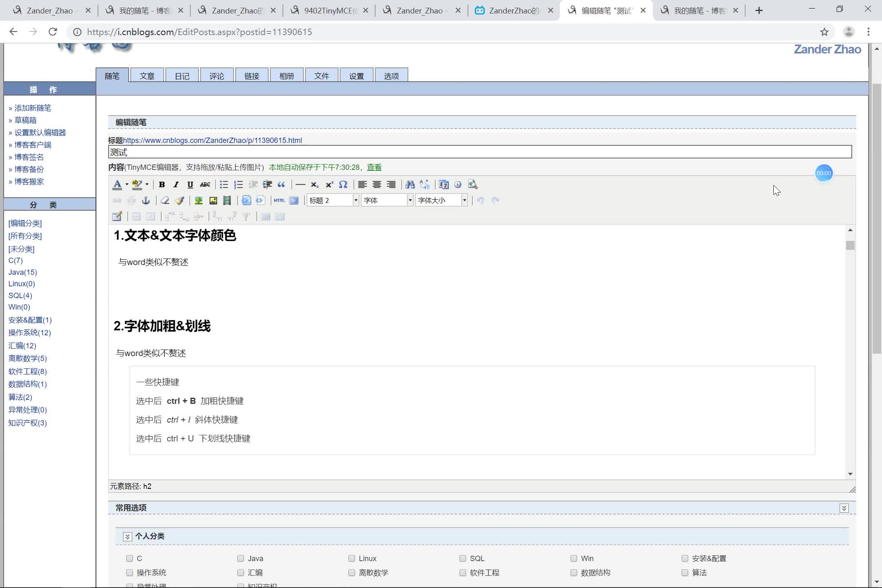882x588 pixels.
Task: Click the 查看 autosave link
Action: click(x=374, y=167)
